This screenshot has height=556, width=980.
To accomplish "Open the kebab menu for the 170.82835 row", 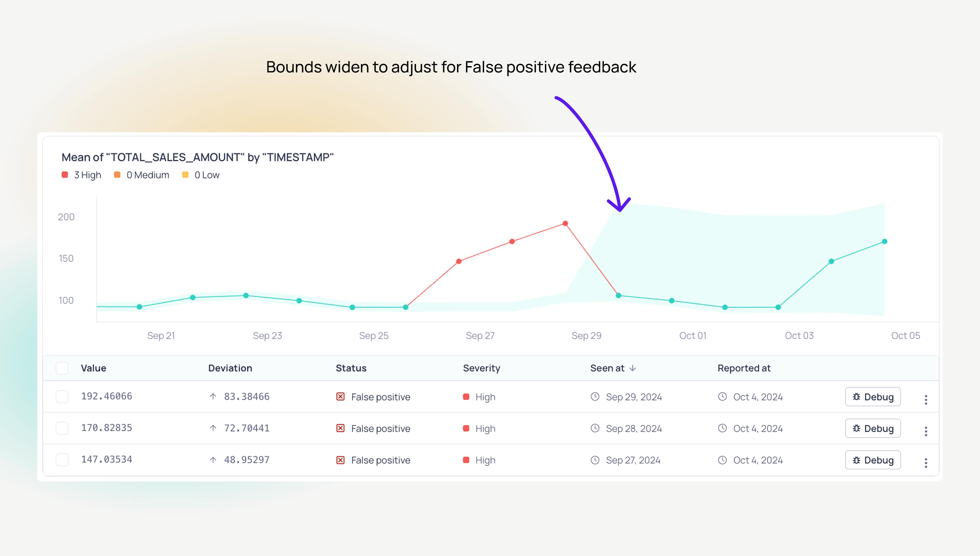I will tap(926, 431).
